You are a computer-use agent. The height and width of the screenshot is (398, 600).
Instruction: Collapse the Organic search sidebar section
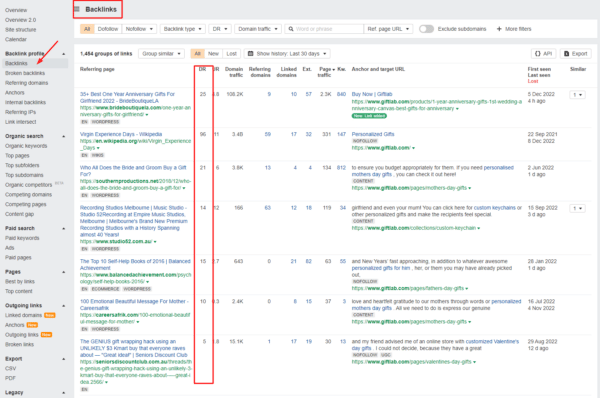[x=64, y=136]
